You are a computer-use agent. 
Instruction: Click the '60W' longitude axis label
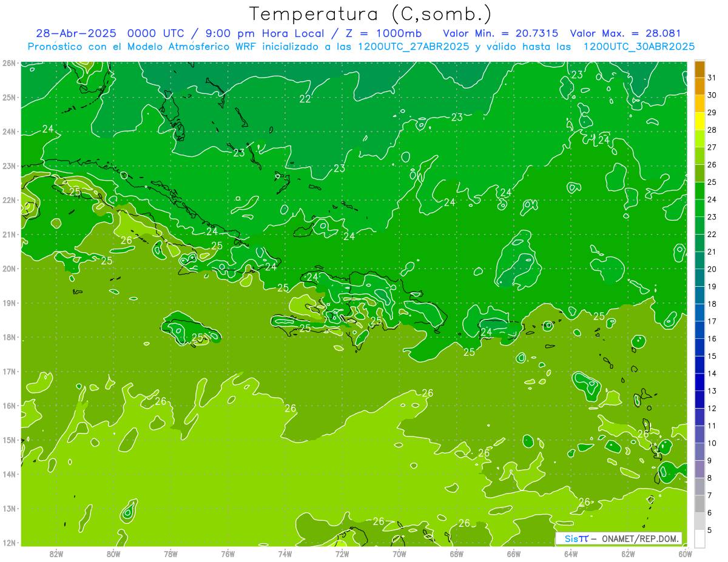686,554
